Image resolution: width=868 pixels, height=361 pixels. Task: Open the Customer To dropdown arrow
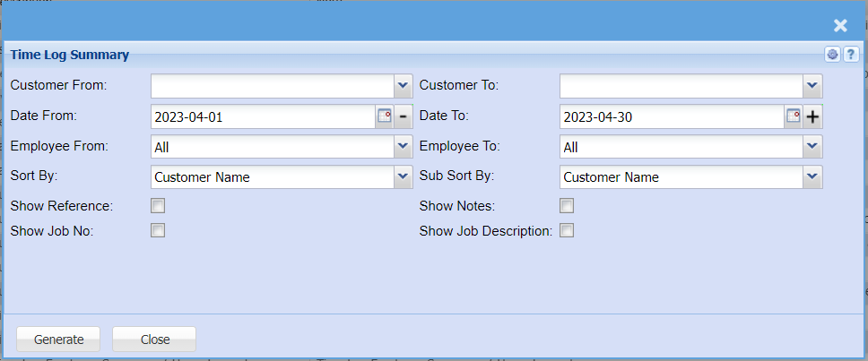pos(812,86)
